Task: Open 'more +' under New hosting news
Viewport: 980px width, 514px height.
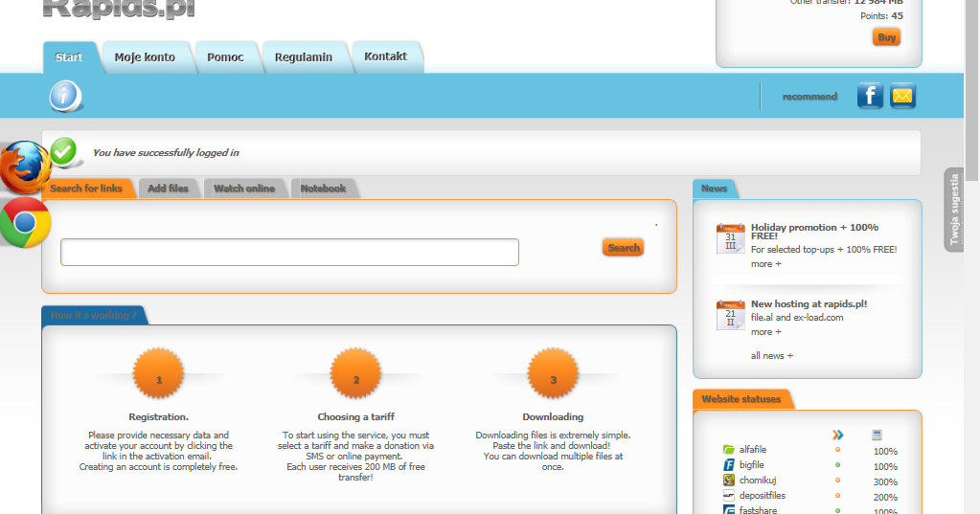Action: (x=766, y=332)
